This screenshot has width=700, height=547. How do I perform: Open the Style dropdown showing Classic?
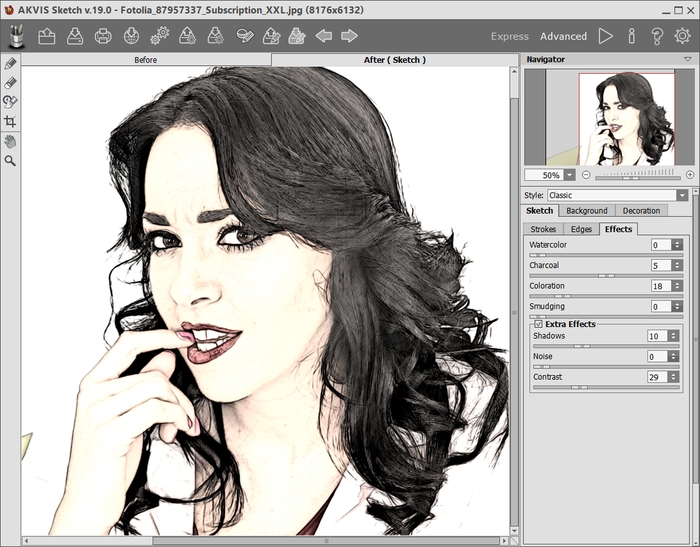(617, 195)
